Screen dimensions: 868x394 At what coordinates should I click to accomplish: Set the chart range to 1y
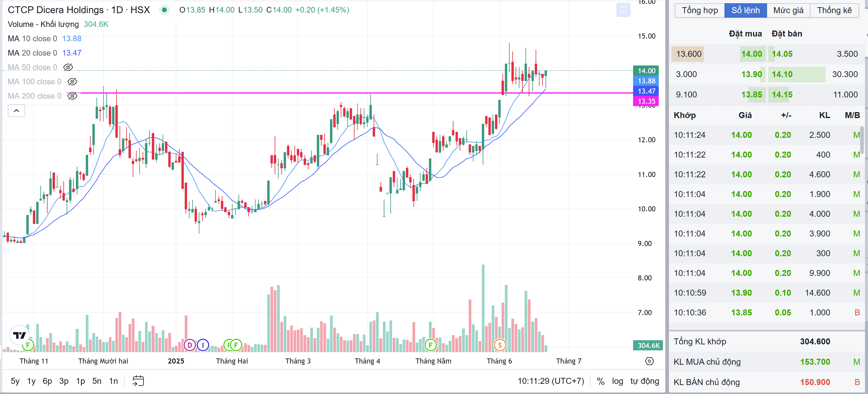click(31, 381)
